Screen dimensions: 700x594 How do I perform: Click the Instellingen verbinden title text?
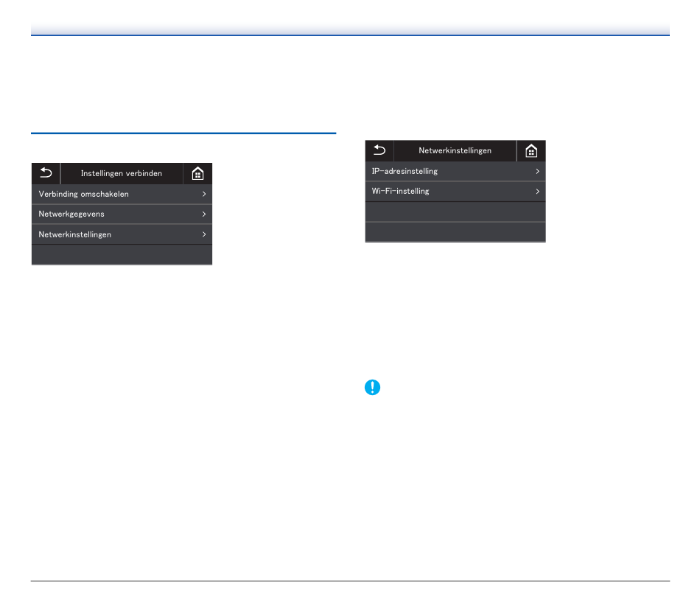click(122, 173)
